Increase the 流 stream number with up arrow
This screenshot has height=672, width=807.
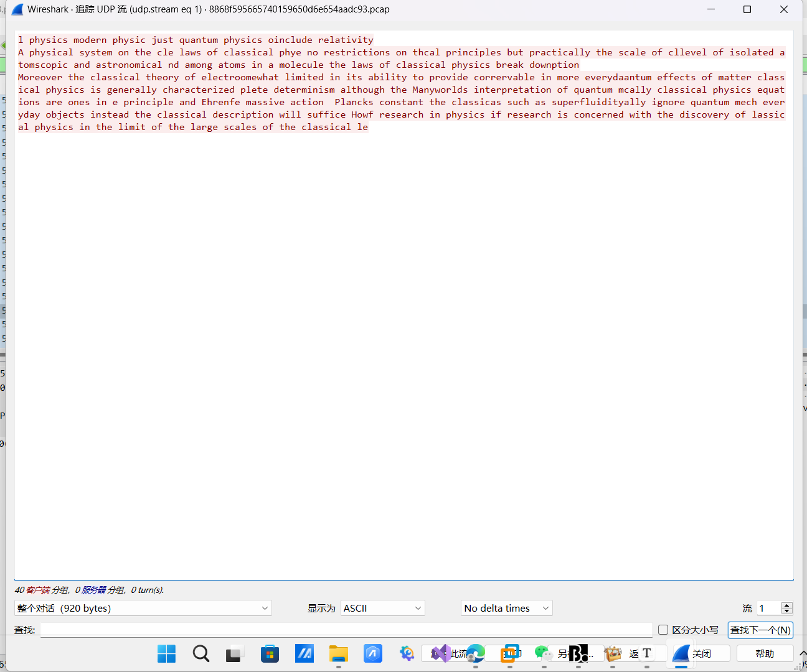[x=786, y=605]
